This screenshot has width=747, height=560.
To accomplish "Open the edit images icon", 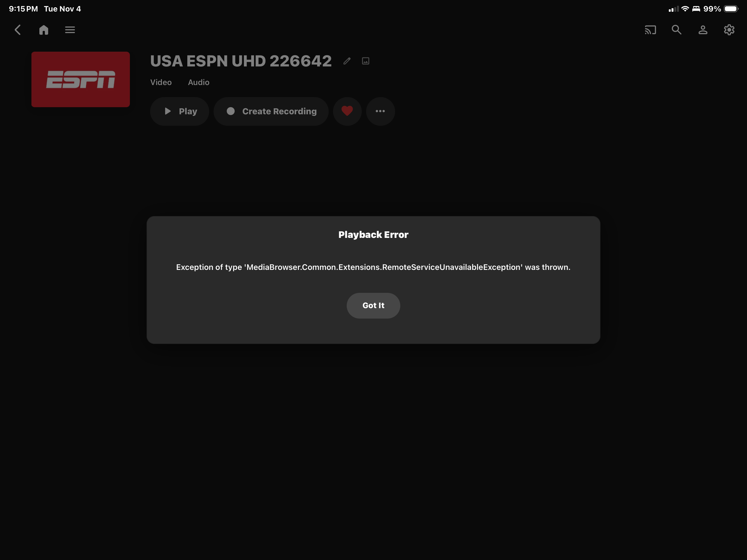I will click(365, 61).
